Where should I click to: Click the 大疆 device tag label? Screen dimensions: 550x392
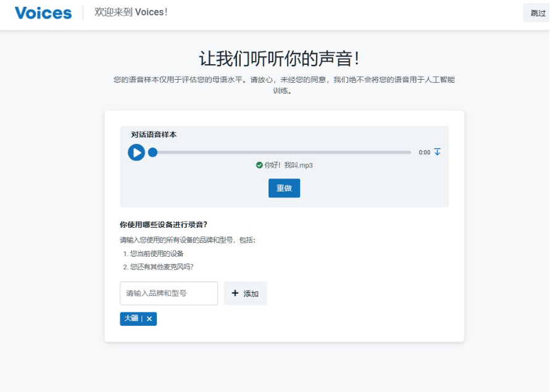click(x=131, y=319)
